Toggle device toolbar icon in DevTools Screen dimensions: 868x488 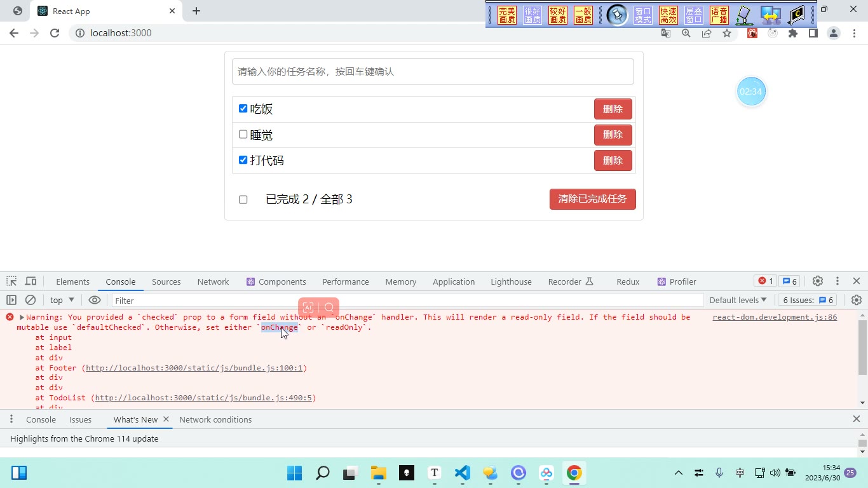pos(31,281)
